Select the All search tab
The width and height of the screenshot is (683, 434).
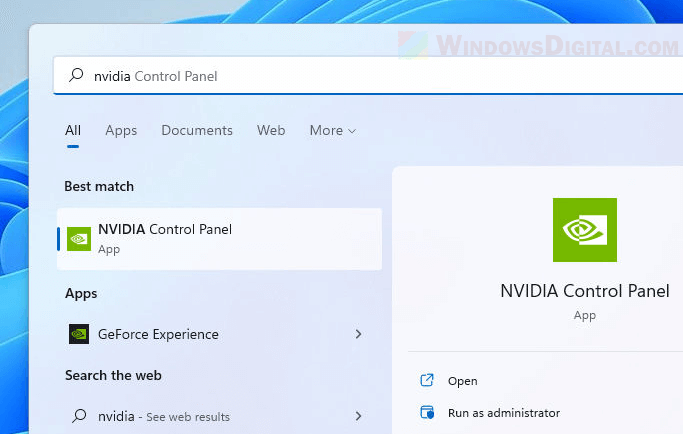pyautogui.click(x=73, y=130)
